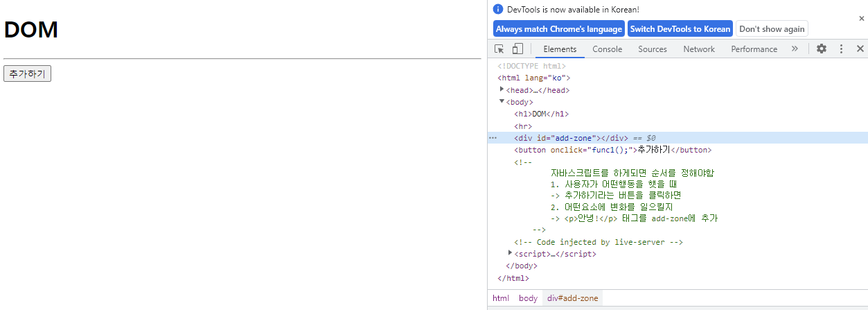This screenshot has width=868, height=310.
Task: Click the div#add-zone breadcrumb item
Action: click(x=573, y=298)
